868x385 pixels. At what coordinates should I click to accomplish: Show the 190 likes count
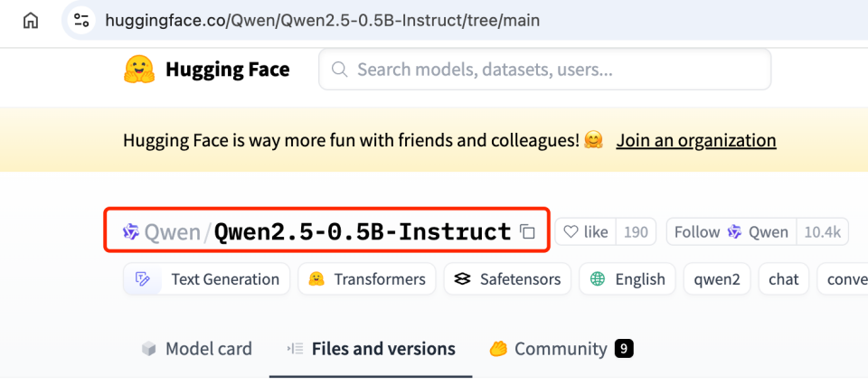pyautogui.click(x=636, y=232)
